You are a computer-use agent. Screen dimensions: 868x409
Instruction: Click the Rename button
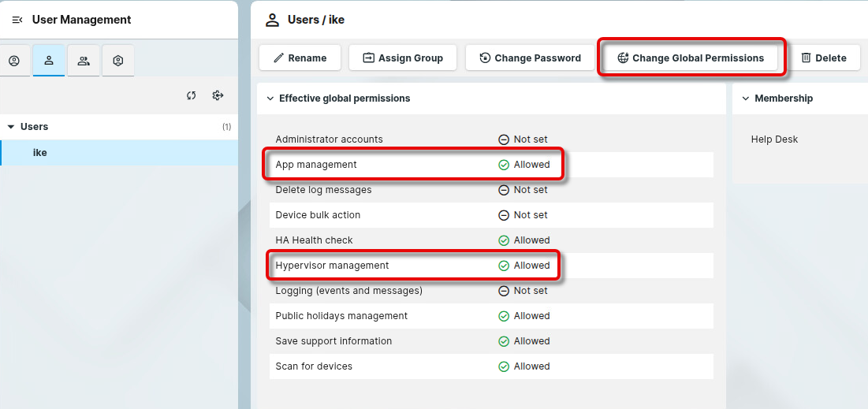pos(300,58)
